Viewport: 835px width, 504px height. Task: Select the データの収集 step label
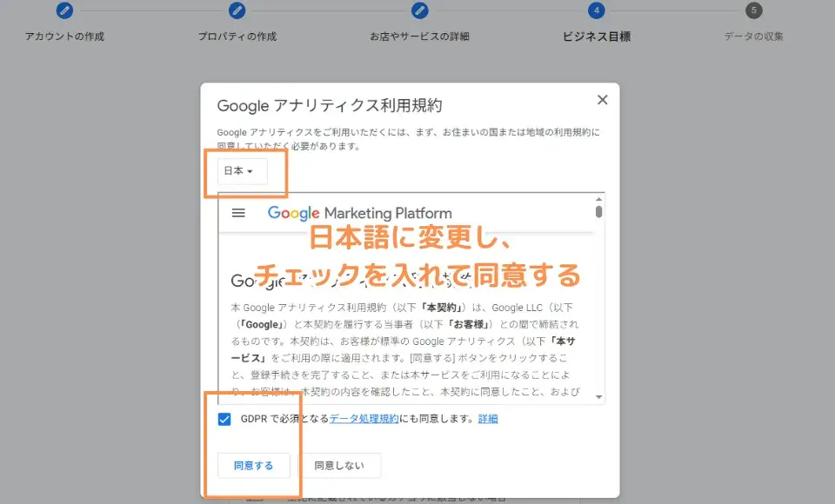[753, 36]
